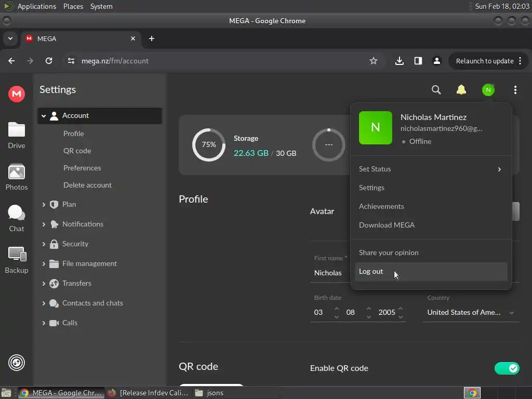Open Preferences settings link
The height and width of the screenshot is (399, 532).
point(82,168)
